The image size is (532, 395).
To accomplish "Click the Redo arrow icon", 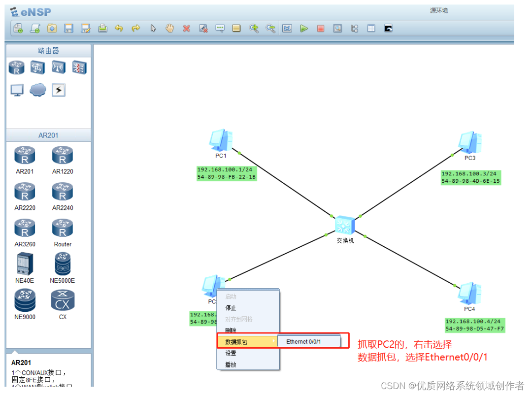I will click(136, 28).
